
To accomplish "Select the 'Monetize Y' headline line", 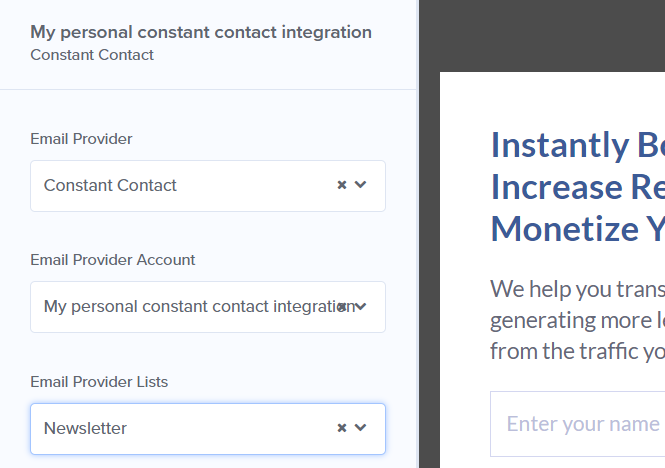I will pos(577,229).
